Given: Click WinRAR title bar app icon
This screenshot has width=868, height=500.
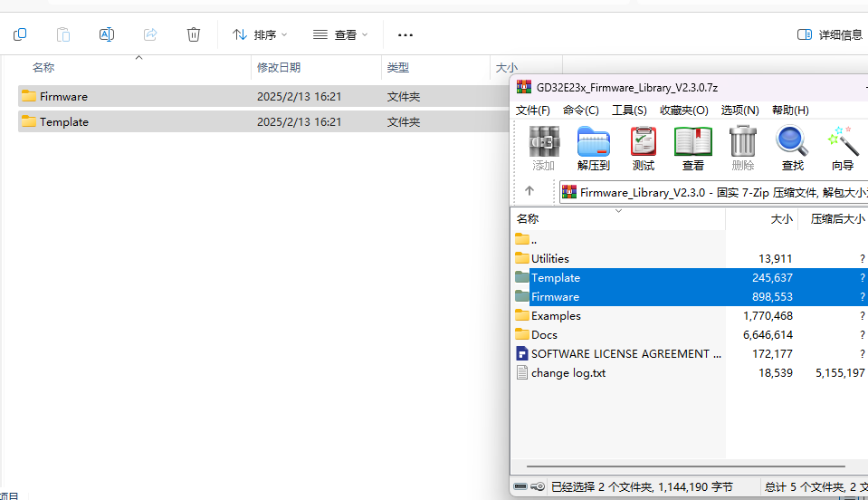Looking at the screenshot, I should coord(524,87).
